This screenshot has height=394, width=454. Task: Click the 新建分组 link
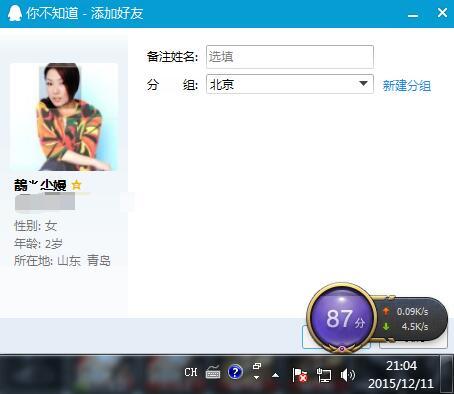click(x=407, y=86)
